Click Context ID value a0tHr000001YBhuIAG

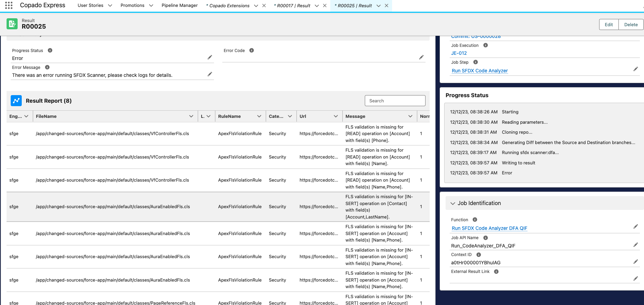pyautogui.click(x=476, y=263)
